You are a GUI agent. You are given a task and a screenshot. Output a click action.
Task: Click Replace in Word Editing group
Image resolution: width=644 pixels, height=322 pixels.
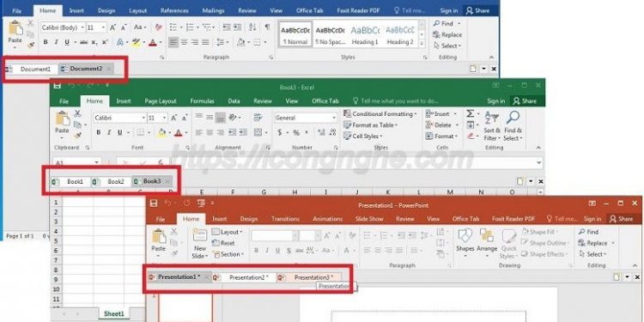447,35
